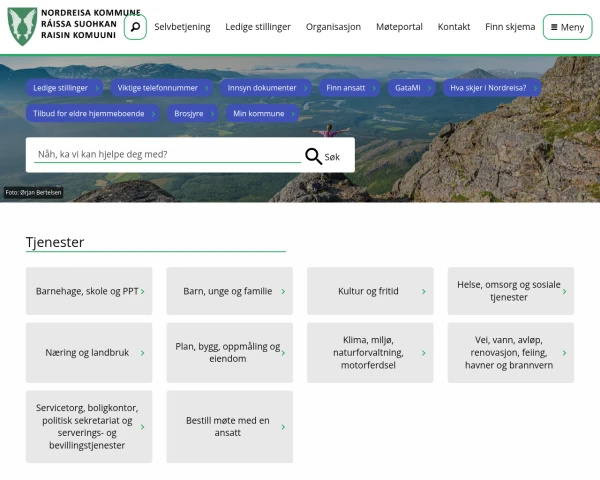
Task: Open Plan, bygg, oppmåling og eiendom
Action: (x=227, y=353)
